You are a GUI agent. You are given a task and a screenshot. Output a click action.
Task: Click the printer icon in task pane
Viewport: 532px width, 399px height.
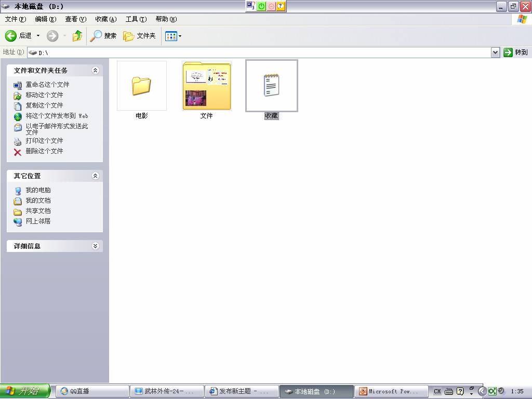18,141
